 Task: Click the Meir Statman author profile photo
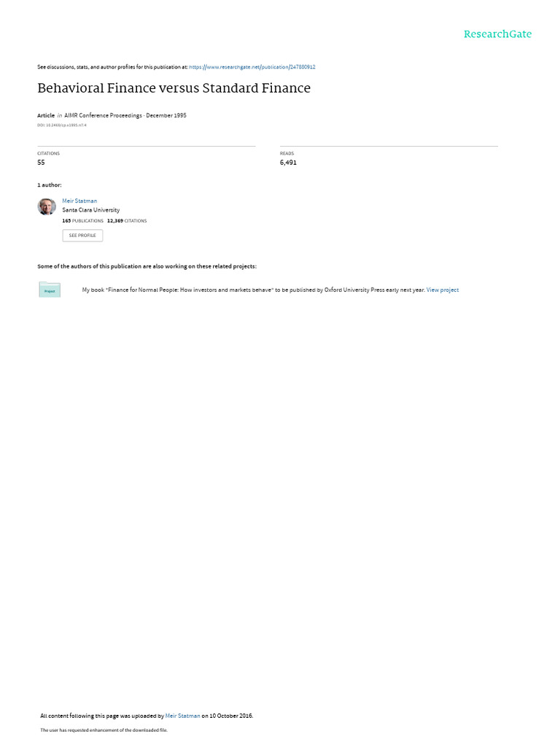[47, 206]
